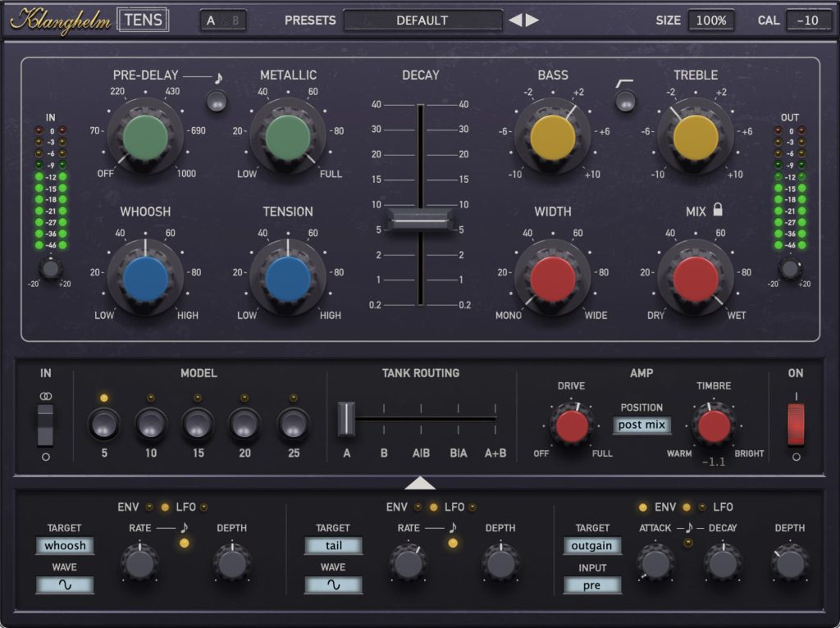Image resolution: width=840 pixels, height=628 pixels.
Task: Click the SIZE 100% field
Action: click(710, 20)
